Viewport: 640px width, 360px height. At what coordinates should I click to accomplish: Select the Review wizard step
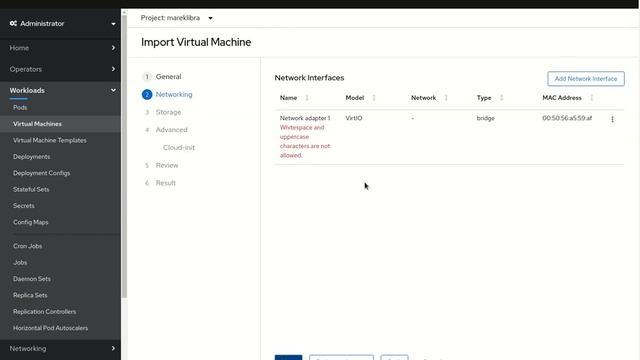point(167,165)
